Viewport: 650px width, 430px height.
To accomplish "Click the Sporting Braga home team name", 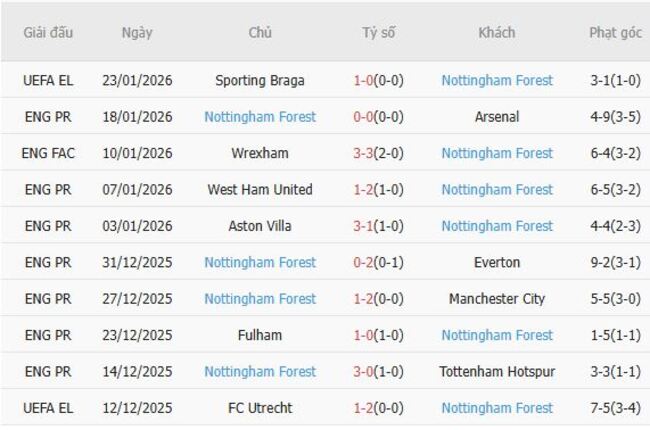I will (x=260, y=81).
